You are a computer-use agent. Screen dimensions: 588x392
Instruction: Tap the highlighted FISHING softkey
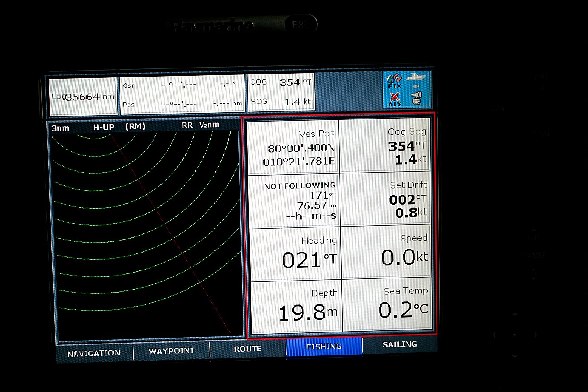click(324, 347)
